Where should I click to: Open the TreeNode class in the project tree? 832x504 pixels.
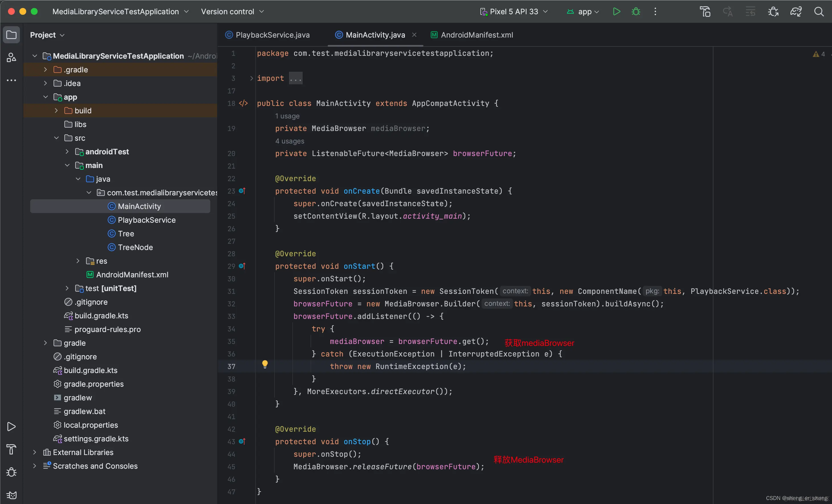[x=135, y=247]
